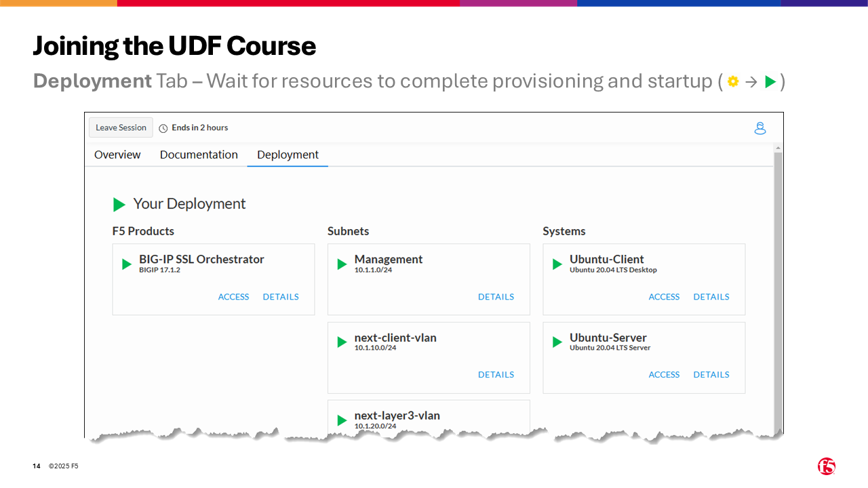Click the Ubuntu-Server running status icon
Image resolution: width=868 pixels, height=488 pixels.
click(557, 342)
